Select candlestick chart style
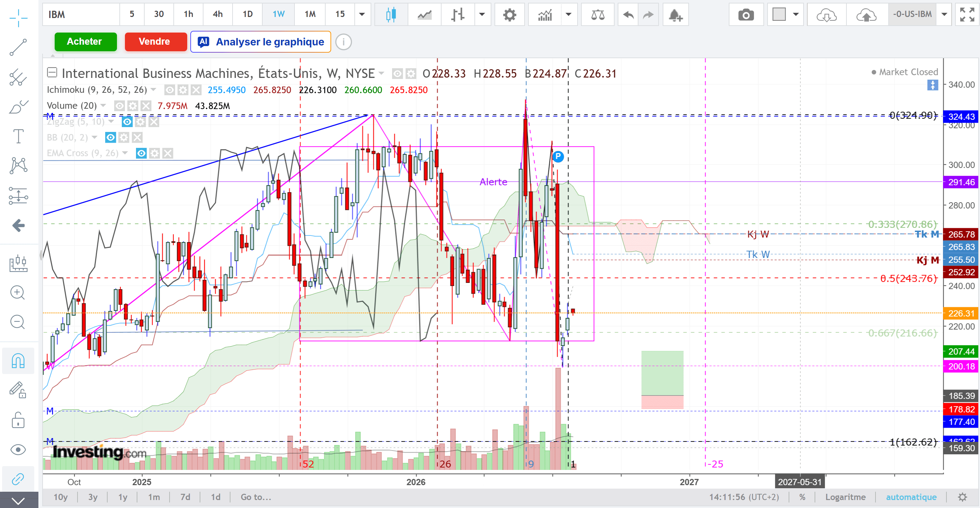This screenshot has height=508, width=980. click(391, 15)
